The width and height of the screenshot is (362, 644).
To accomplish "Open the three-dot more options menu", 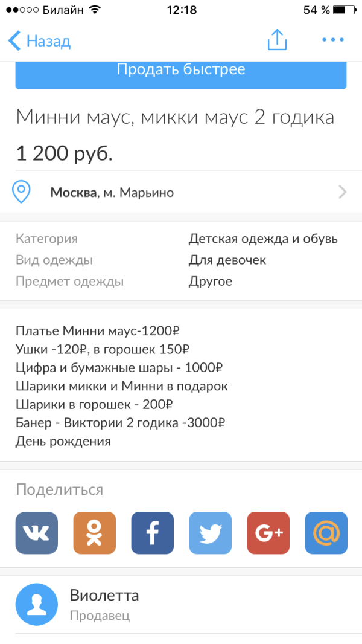I will click(x=332, y=40).
